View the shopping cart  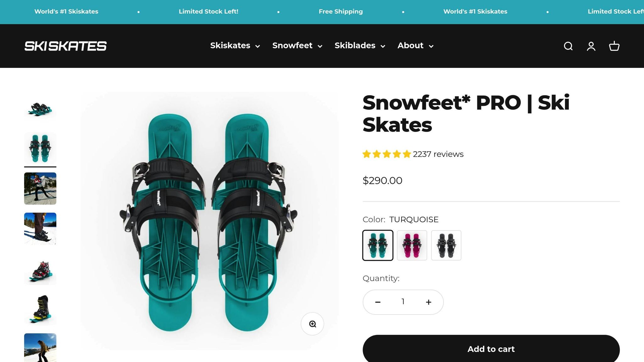point(613,46)
